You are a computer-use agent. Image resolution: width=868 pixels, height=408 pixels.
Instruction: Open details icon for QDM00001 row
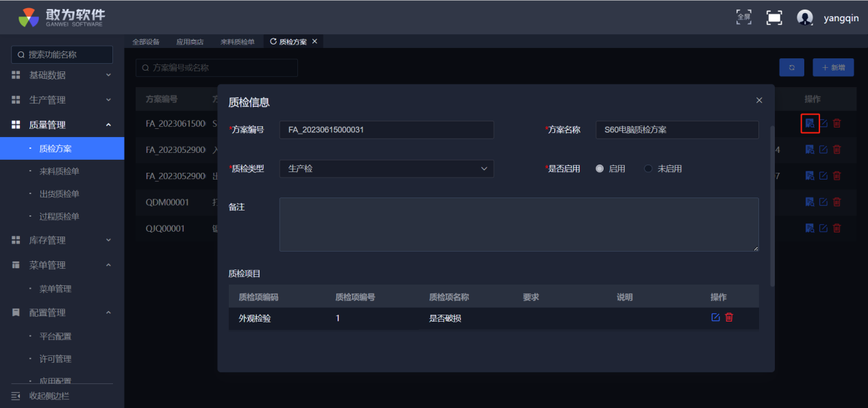[x=810, y=202]
